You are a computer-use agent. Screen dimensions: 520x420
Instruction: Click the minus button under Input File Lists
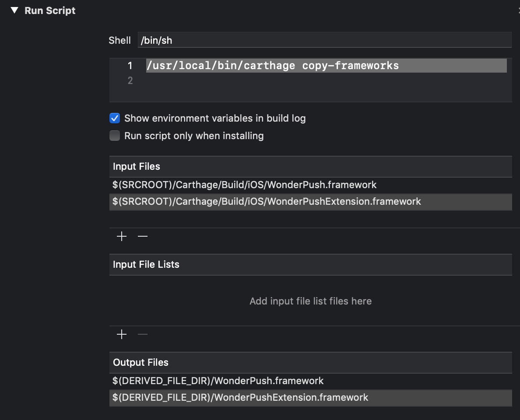coord(143,334)
